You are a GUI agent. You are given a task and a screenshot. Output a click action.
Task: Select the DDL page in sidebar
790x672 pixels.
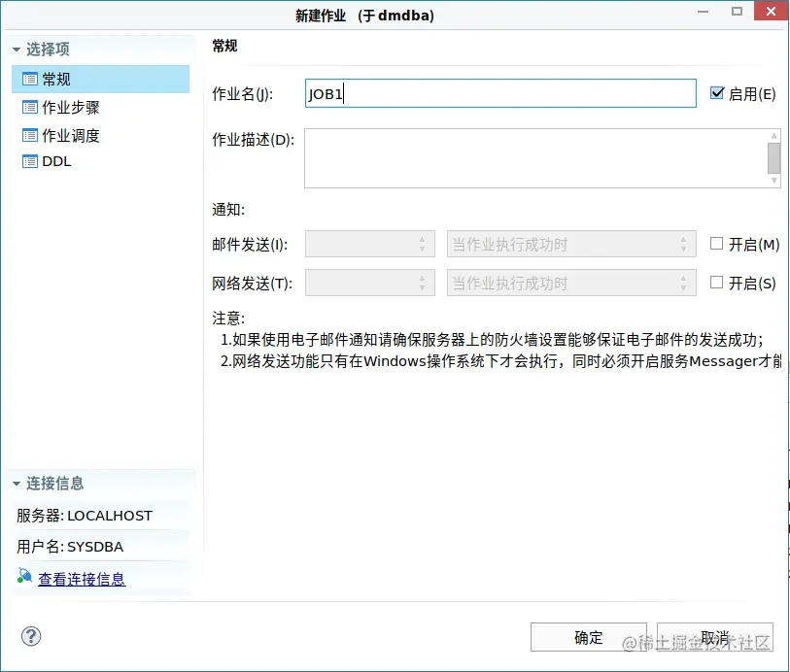(55, 161)
